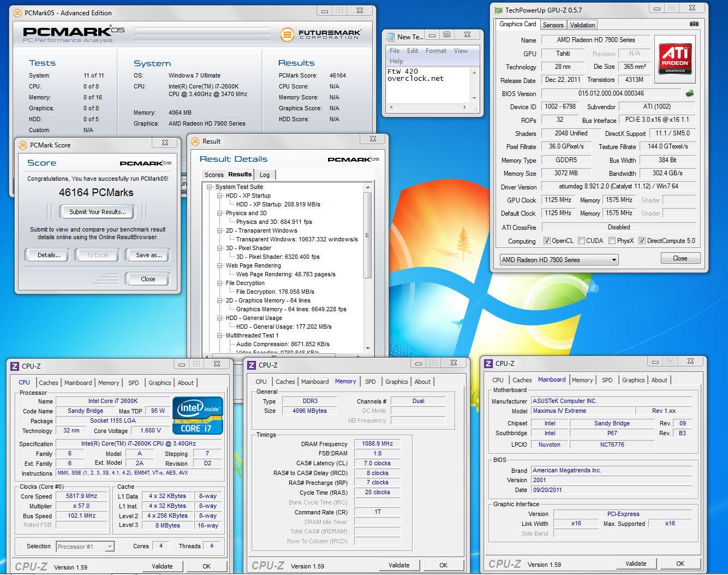Click the Result Details scroll down arrow
This screenshot has height=575, width=728.
click(x=367, y=348)
